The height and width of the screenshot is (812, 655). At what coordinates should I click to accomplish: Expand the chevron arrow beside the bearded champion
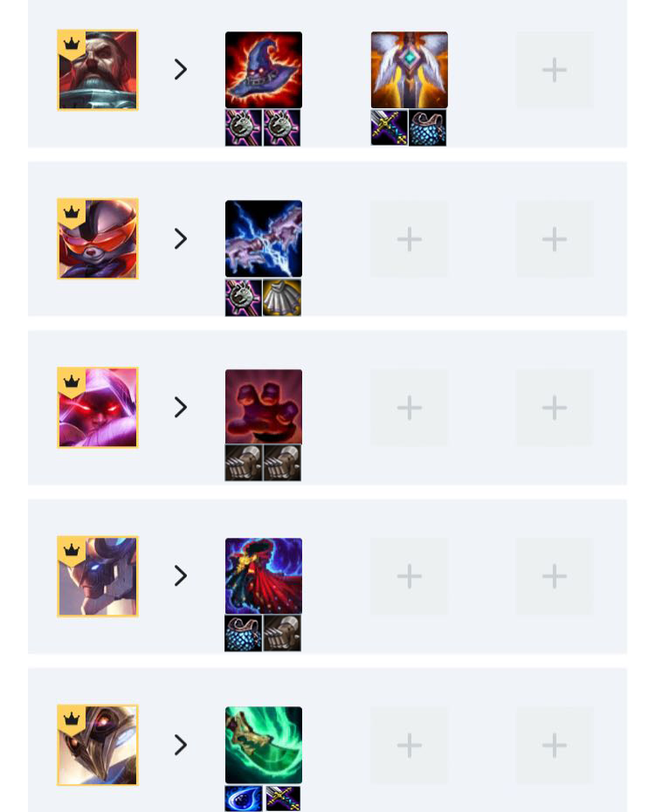[180, 69]
